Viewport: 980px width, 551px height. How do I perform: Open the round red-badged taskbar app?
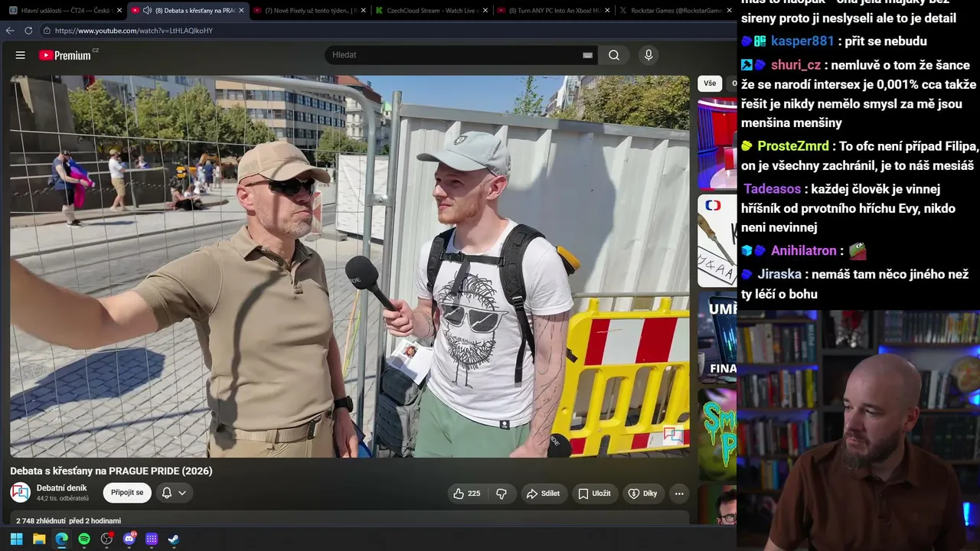[x=106, y=539]
